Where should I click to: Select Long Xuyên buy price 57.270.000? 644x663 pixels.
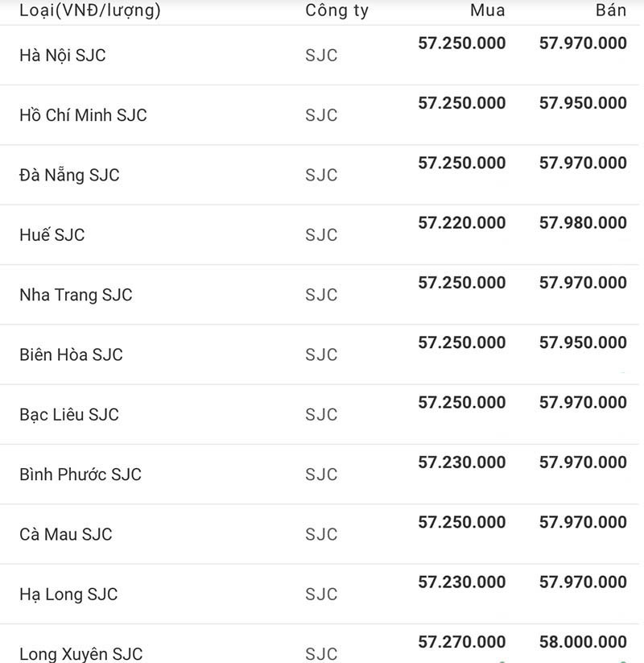pyautogui.click(x=462, y=642)
